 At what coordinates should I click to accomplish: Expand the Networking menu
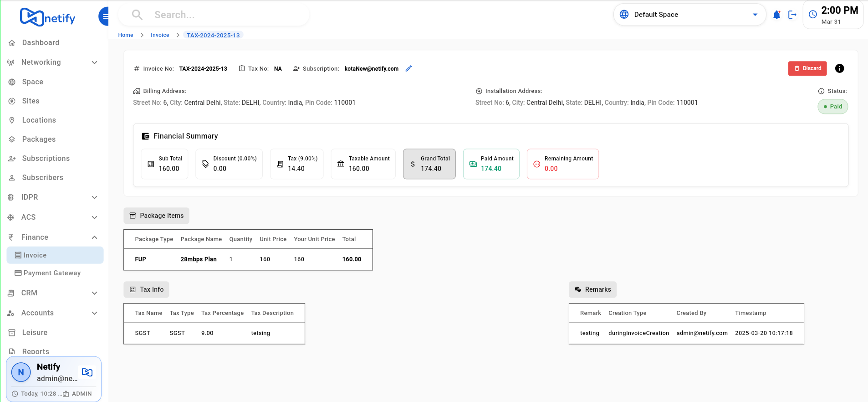[52, 62]
